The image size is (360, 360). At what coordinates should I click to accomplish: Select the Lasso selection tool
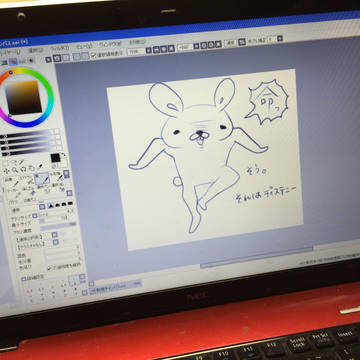pyautogui.click(x=14, y=163)
